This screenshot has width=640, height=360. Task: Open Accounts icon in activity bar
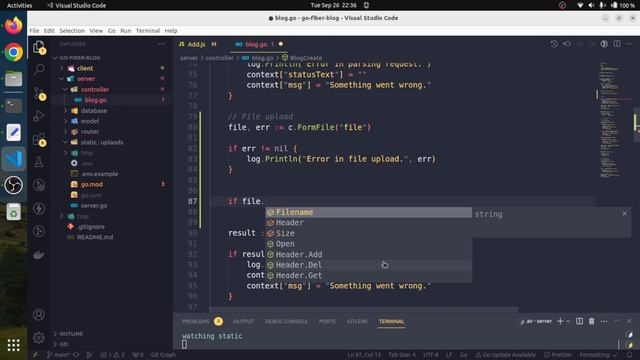39,315
